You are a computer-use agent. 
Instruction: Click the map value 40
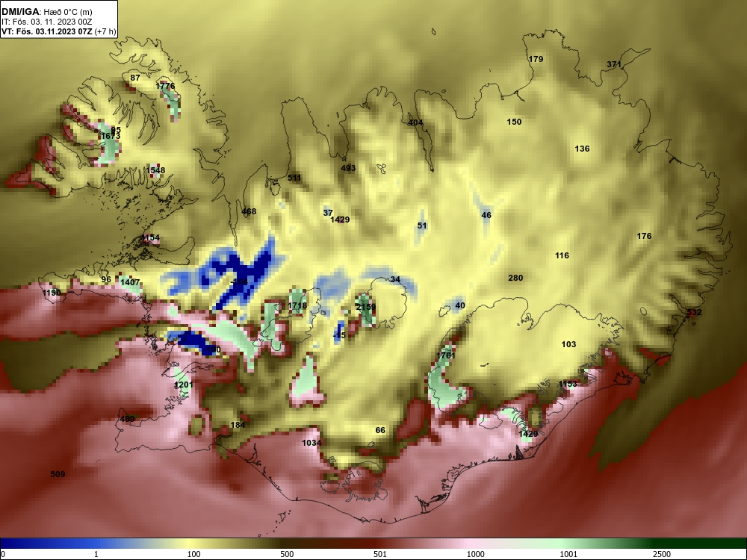click(x=459, y=305)
